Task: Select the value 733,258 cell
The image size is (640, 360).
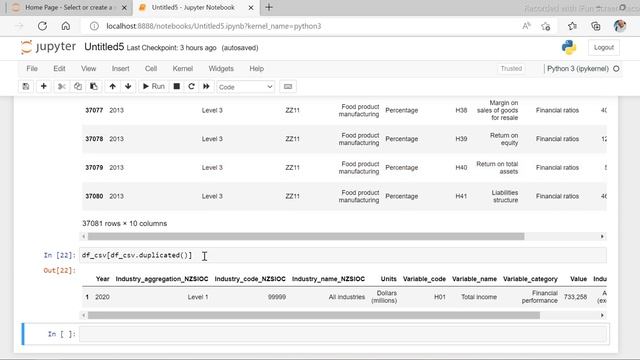Action: (x=575, y=297)
